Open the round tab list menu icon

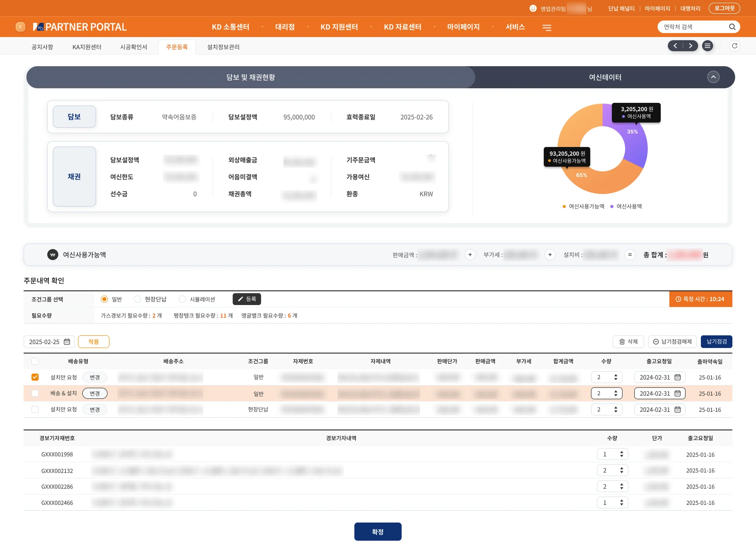click(x=708, y=46)
